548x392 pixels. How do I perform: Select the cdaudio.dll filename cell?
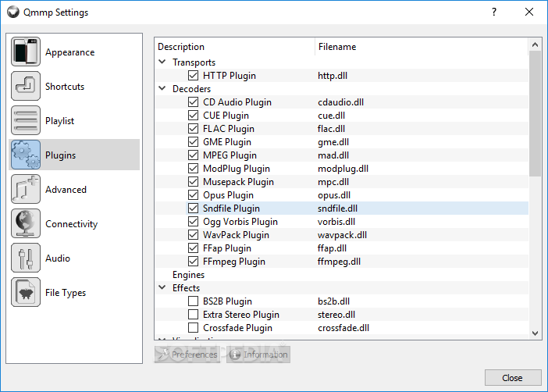click(x=341, y=102)
